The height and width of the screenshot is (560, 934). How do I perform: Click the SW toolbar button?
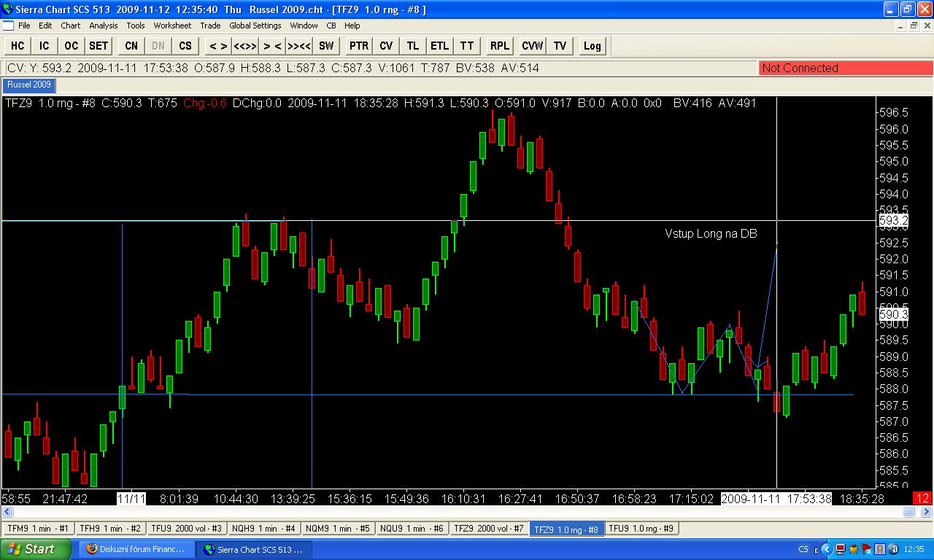(x=326, y=46)
